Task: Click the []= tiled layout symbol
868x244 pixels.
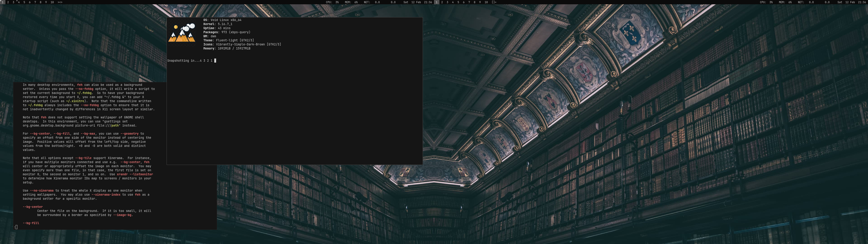Action: [494, 2]
